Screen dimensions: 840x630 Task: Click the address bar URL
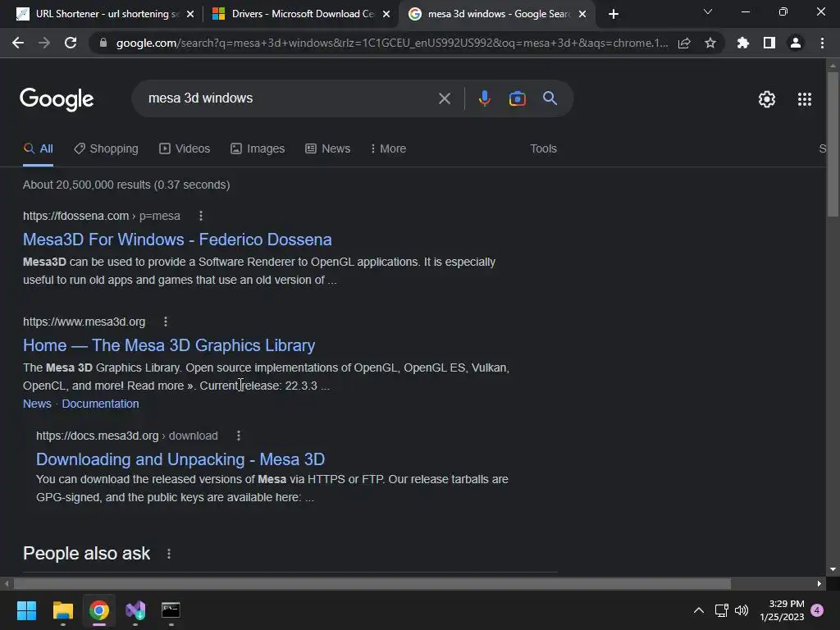click(391, 43)
